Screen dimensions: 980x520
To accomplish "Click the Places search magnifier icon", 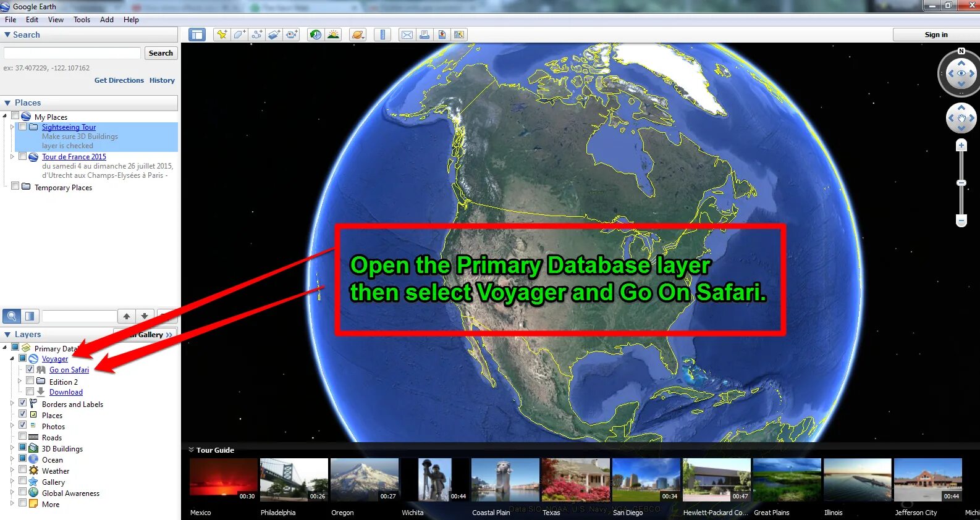I will (x=12, y=316).
